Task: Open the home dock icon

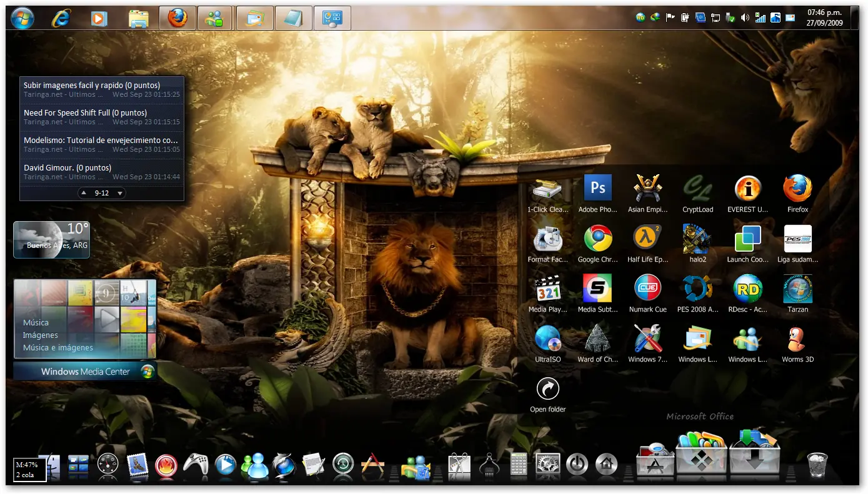Action: coord(606,465)
